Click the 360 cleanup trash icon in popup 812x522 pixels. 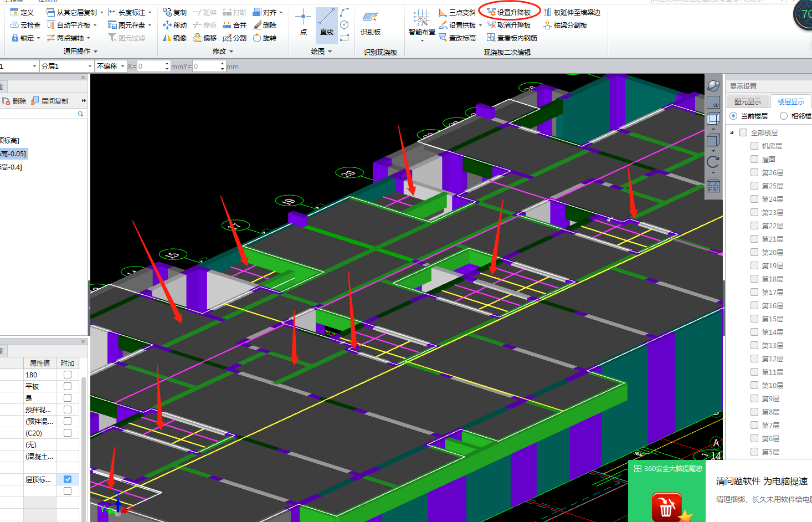pyautogui.click(x=666, y=506)
